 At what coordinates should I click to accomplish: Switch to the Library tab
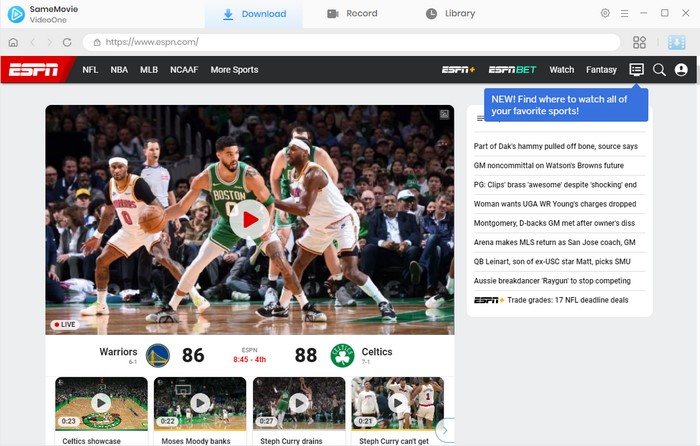click(x=450, y=14)
